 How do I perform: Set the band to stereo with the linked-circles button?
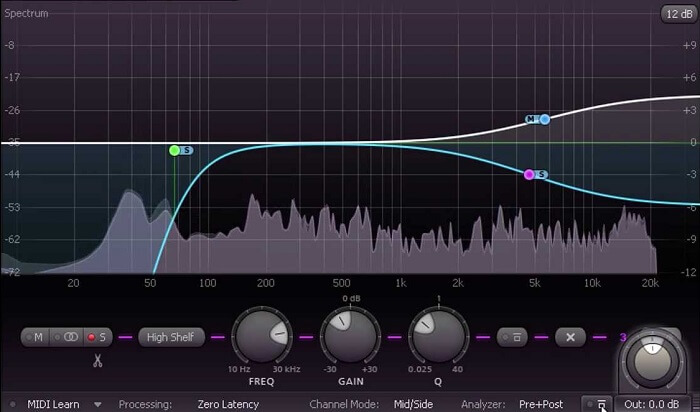[x=66, y=337]
